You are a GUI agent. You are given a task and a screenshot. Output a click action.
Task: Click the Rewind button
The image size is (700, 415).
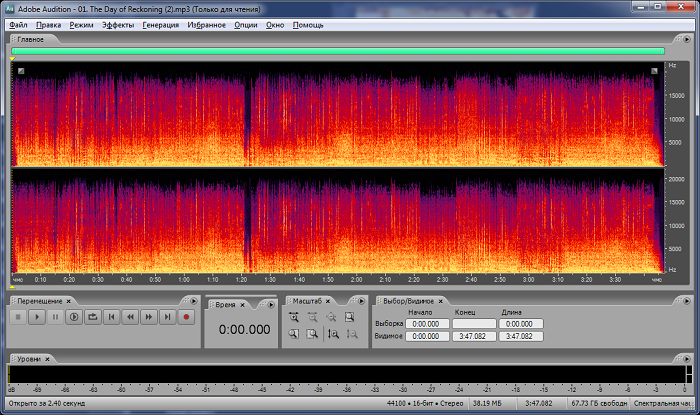[130, 317]
